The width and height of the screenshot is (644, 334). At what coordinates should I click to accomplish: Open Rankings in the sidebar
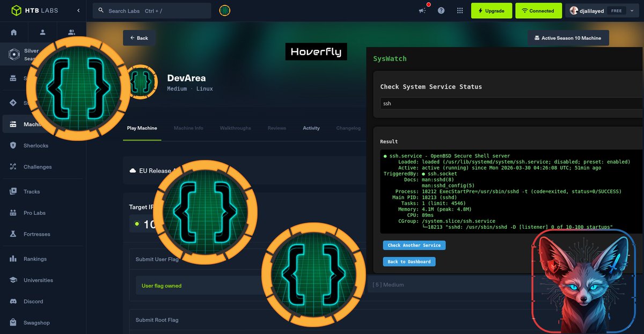click(x=35, y=259)
